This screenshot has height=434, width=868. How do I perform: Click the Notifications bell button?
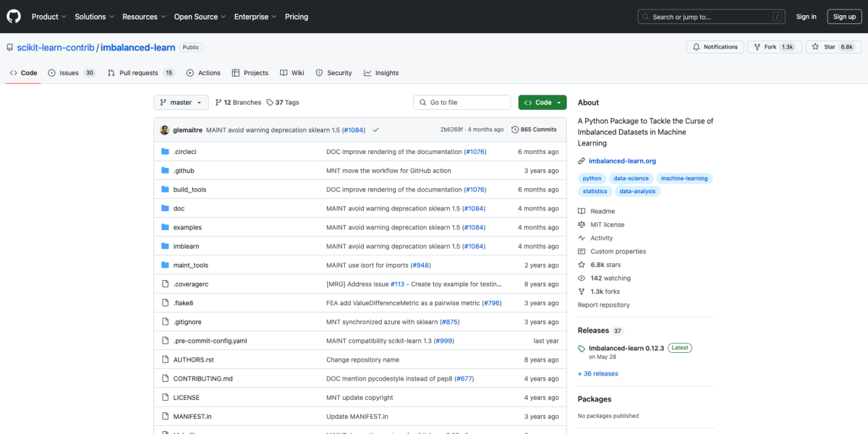tap(715, 47)
